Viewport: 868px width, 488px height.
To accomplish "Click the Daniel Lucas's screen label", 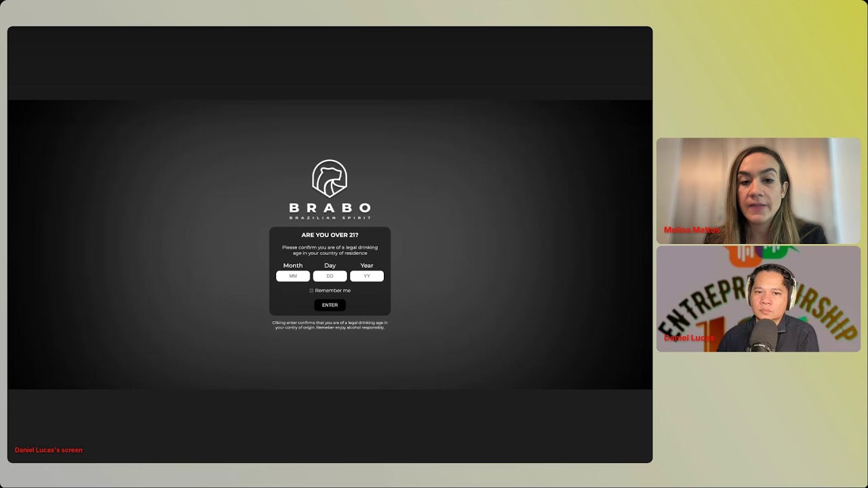I will [49, 450].
